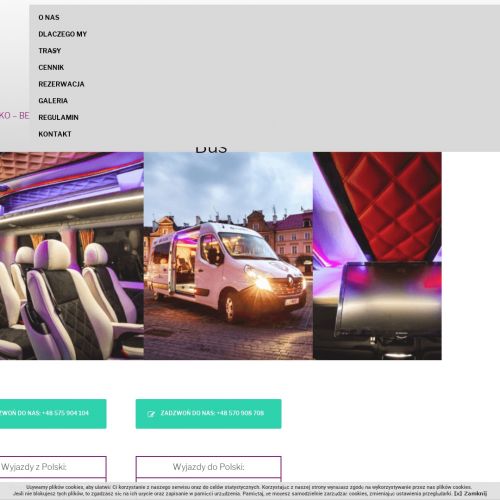Click the cookie notice text bar
The height and width of the screenshot is (500, 500).
click(250, 490)
